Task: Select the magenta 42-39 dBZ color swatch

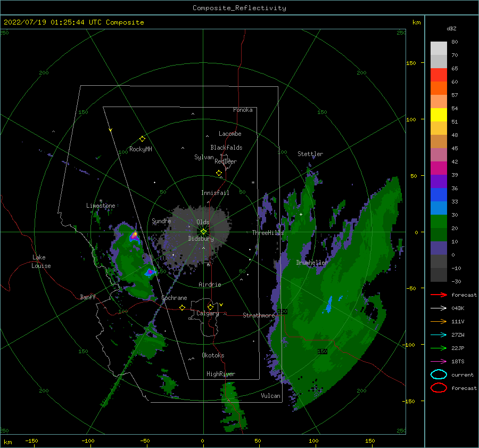Action: (x=439, y=168)
